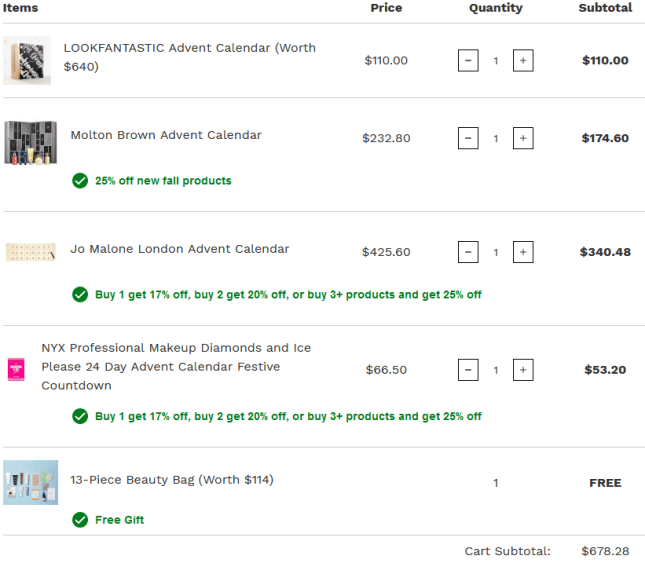Go to Jo Malone London Advent Calendar page
The image size is (645, 563).
coord(180,249)
